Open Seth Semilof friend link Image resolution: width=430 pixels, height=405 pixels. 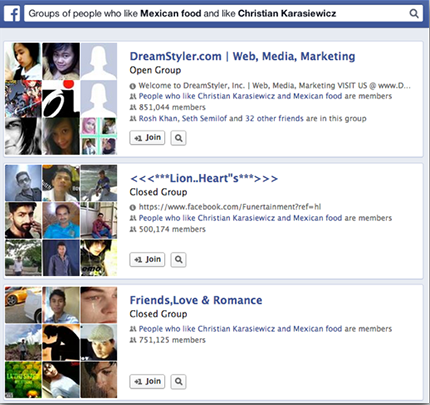[204, 118]
